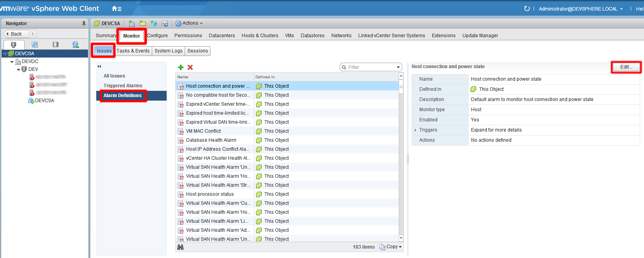Switch to the Configure tab
This screenshot has height=258, width=644.
(157, 36)
